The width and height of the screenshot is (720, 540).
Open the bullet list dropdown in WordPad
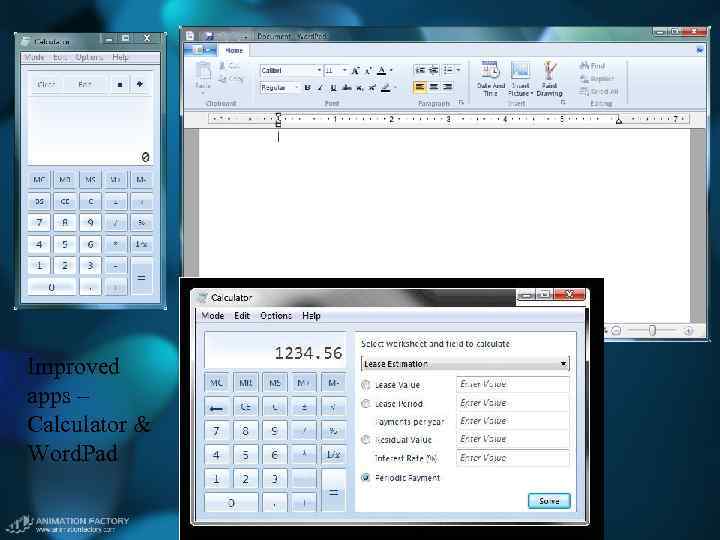click(x=458, y=70)
